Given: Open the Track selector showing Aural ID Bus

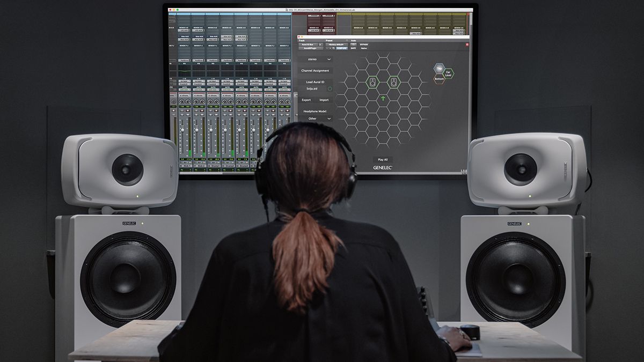Looking at the screenshot, I should (308, 45).
